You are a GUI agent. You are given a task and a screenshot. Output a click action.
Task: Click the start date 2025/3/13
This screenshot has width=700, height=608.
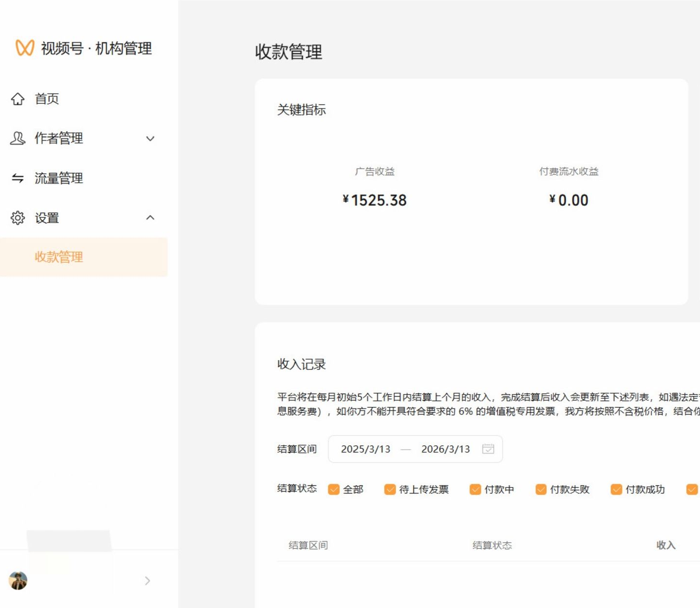(365, 449)
